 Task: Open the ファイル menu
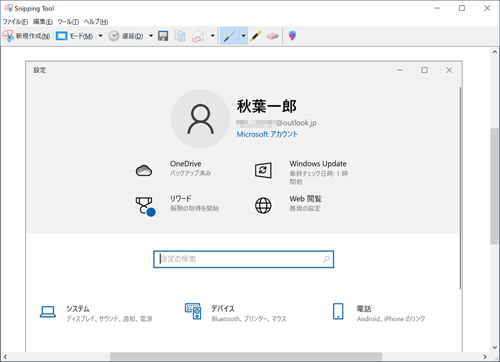click(x=15, y=22)
